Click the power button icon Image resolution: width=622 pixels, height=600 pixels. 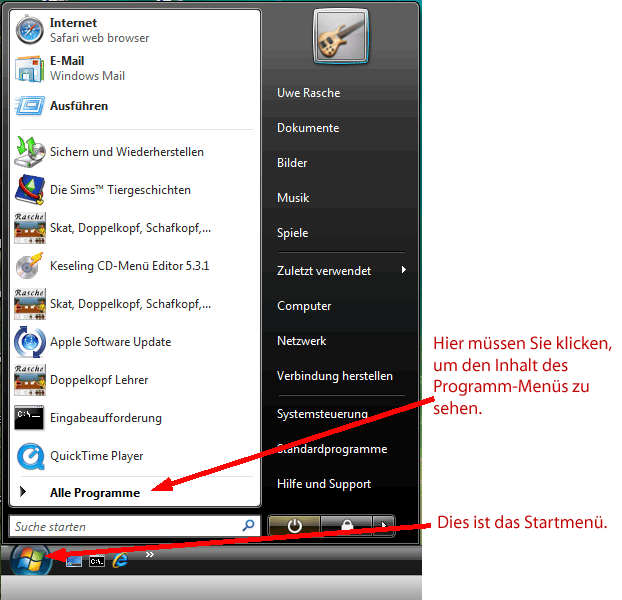click(294, 526)
